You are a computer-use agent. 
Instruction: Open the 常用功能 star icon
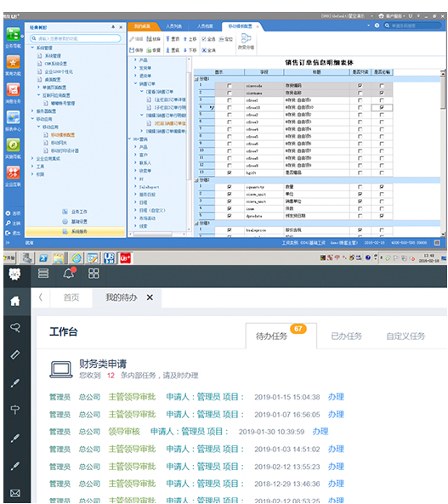pos(14,62)
